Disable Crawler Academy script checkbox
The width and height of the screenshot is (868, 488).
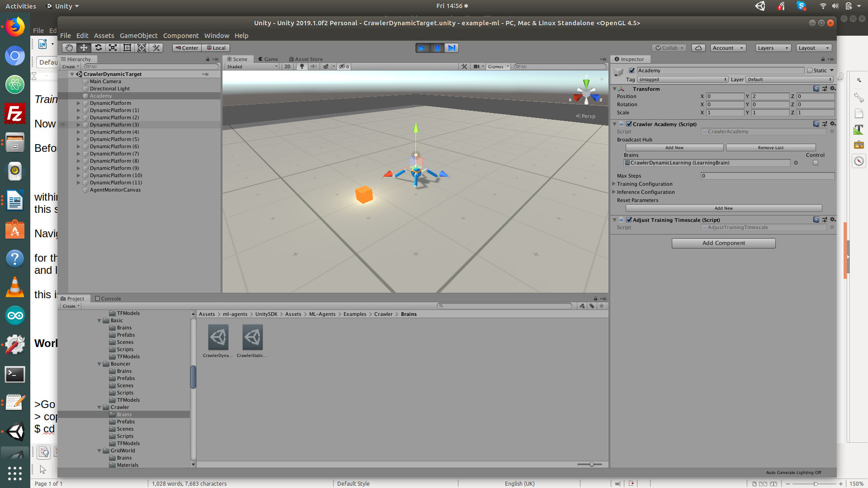[x=629, y=124]
